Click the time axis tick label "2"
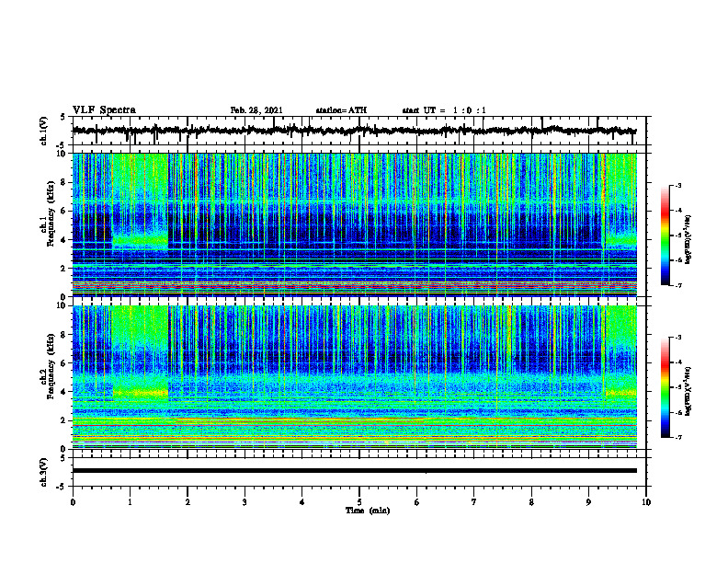The width and height of the screenshot is (728, 563). (x=188, y=502)
